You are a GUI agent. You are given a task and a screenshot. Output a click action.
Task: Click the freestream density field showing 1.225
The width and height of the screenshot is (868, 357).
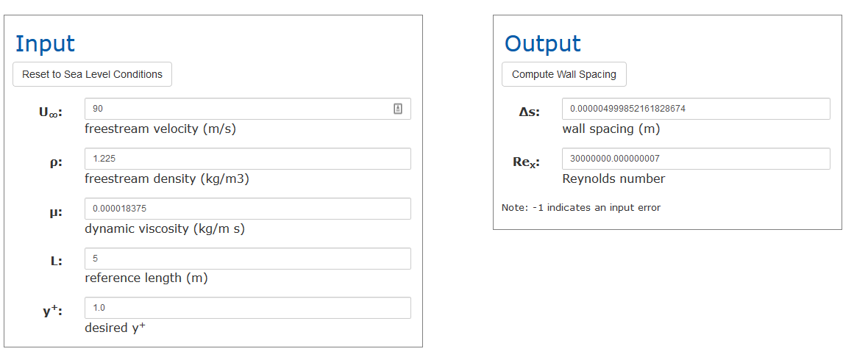(x=247, y=159)
